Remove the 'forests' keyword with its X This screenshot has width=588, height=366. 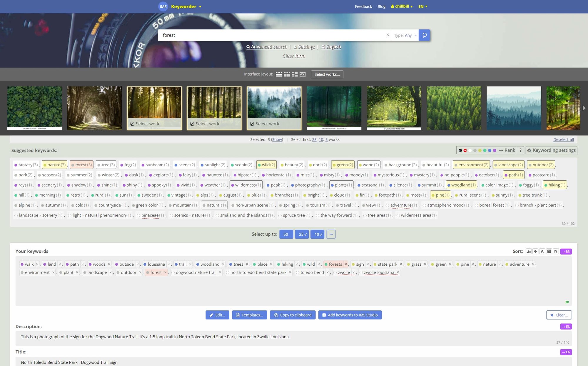(346, 264)
